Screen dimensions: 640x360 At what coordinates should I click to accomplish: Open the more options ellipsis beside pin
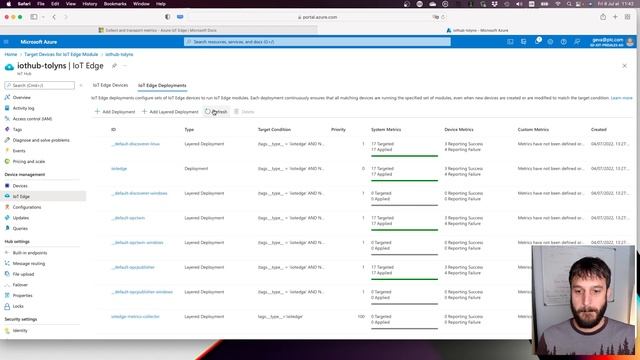click(125, 66)
